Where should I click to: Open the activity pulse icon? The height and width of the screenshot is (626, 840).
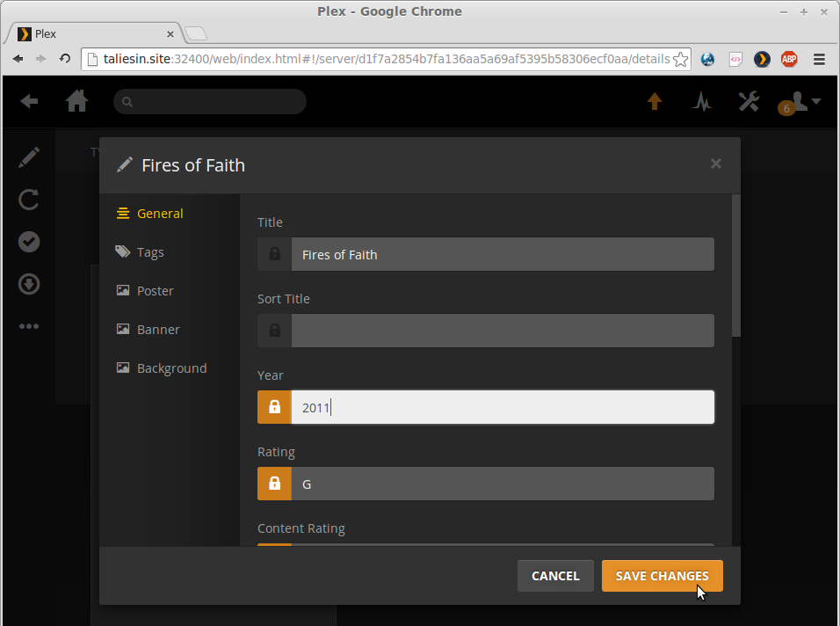pyautogui.click(x=701, y=101)
